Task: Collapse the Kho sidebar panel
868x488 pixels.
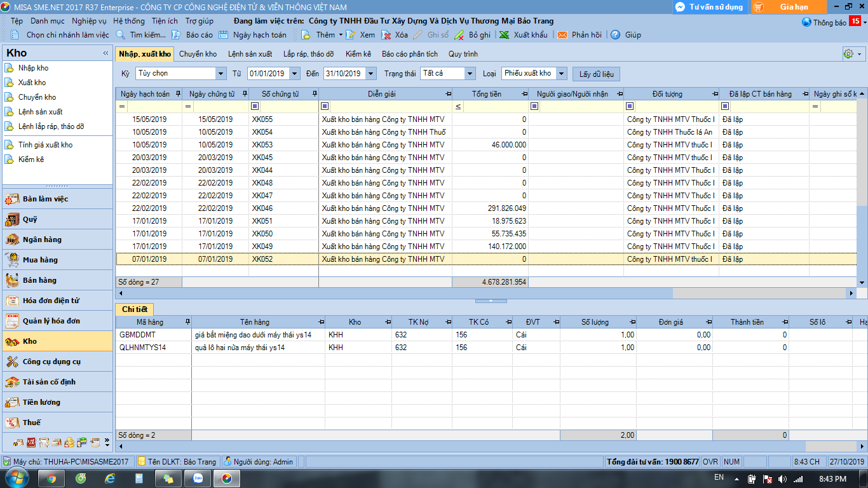Action: [x=105, y=53]
